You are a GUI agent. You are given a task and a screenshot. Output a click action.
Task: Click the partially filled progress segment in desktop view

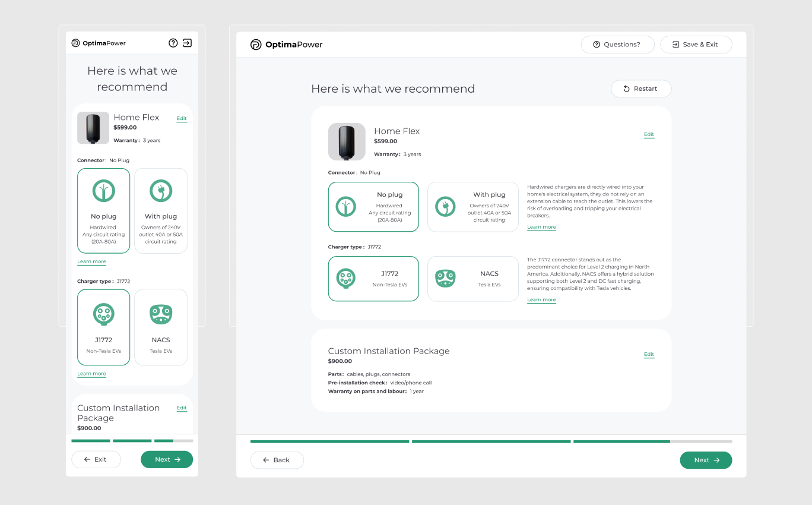click(653, 441)
